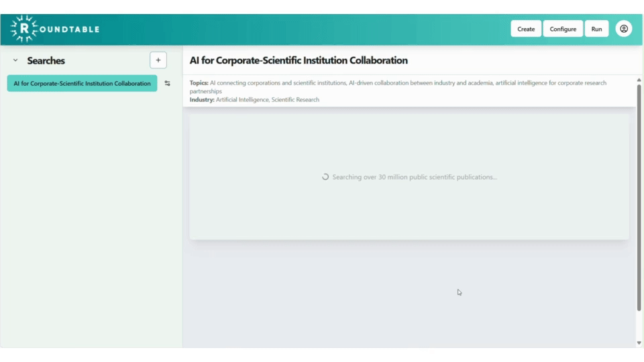Image resolution: width=644 pixels, height=362 pixels.
Task: Click the scrollbar up arrow
Action: pos(639,80)
